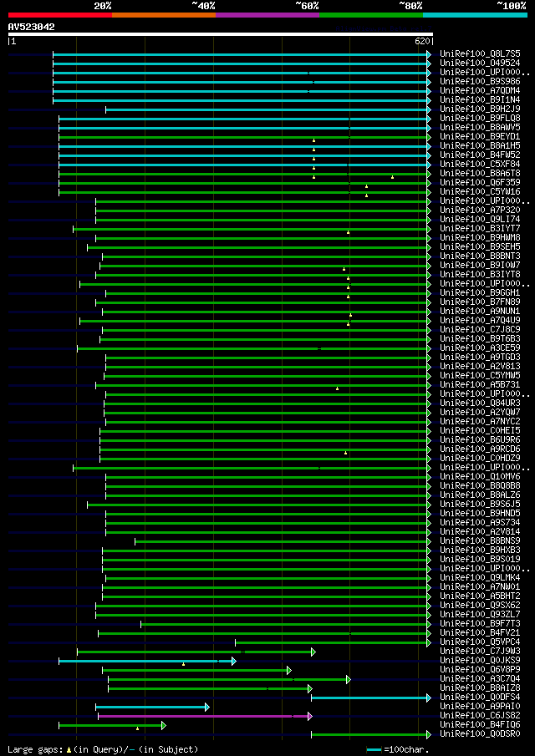Click the orange ~40% identity legend segment
This screenshot has width=535, height=756.
tap(164, 15)
